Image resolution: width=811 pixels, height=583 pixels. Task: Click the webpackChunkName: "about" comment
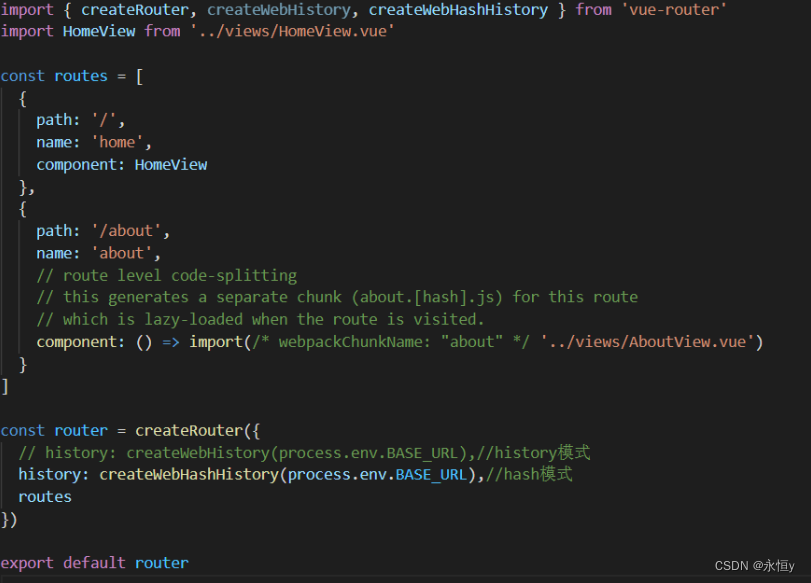391,342
